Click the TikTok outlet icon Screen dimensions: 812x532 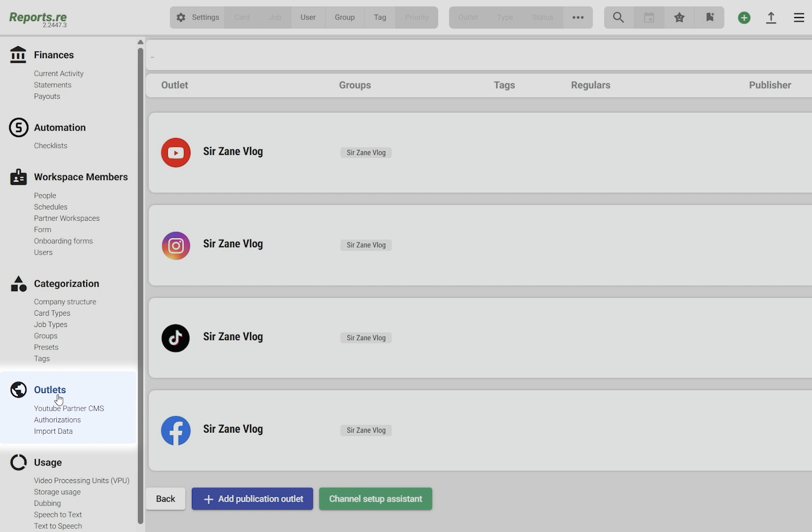point(176,338)
